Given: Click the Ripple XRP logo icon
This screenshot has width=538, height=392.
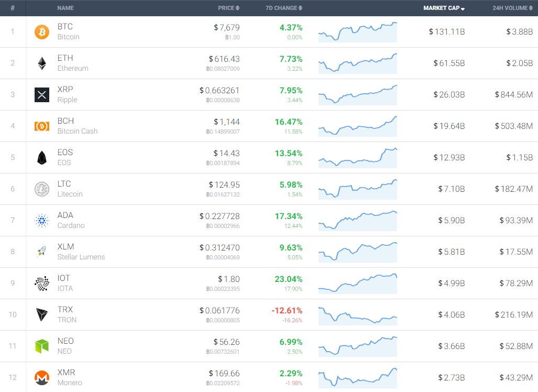Looking at the screenshot, I should click(42, 95).
